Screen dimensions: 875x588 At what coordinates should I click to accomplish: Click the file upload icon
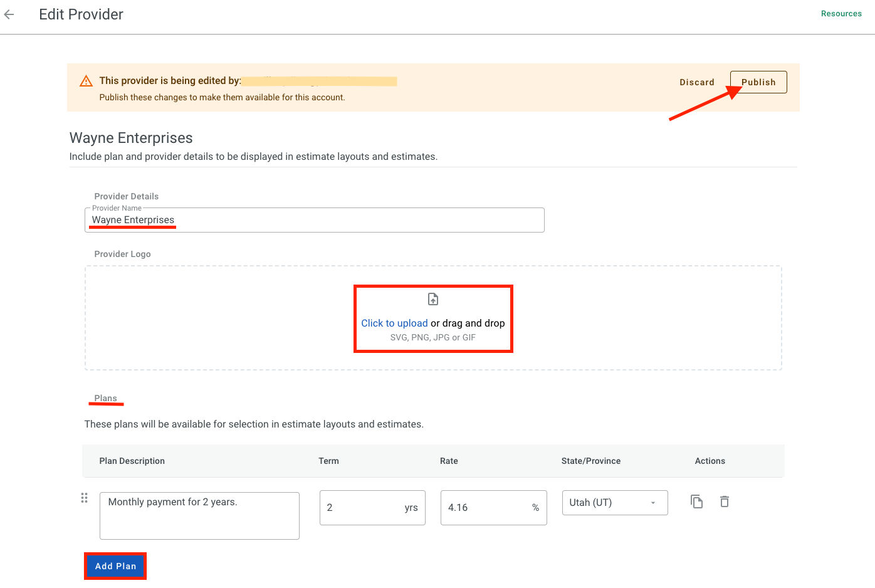coord(433,299)
